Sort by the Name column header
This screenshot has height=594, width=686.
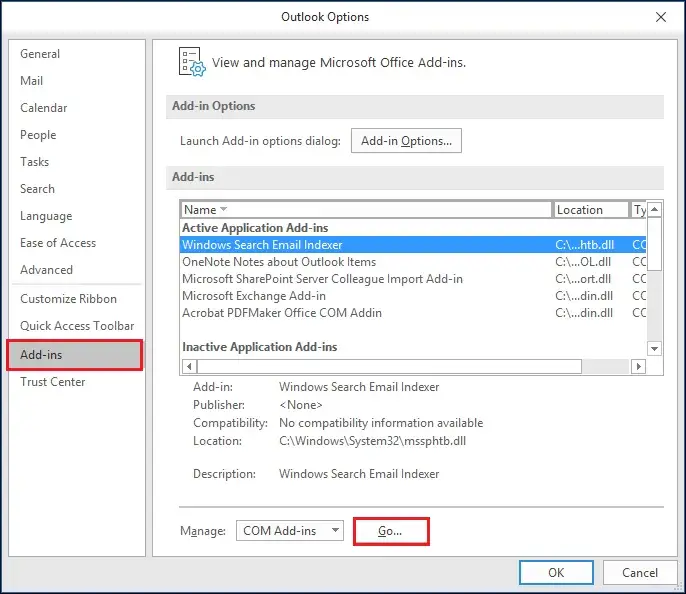pos(366,210)
